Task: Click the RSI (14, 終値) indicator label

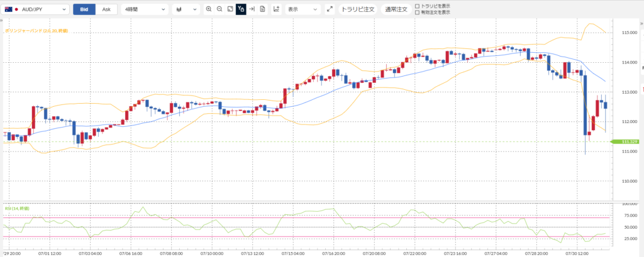Action: tap(17, 209)
